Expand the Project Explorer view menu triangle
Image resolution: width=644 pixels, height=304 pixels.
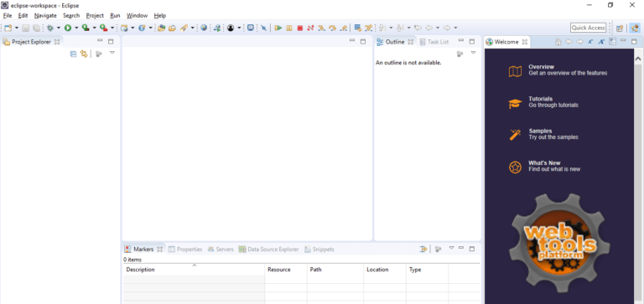click(x=112, y=53)
